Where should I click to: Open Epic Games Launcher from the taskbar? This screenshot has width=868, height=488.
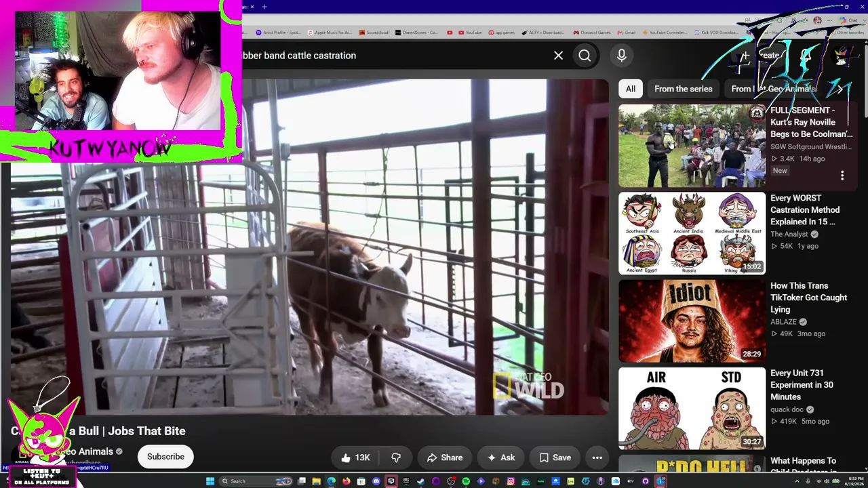click(x=406, y=481)
